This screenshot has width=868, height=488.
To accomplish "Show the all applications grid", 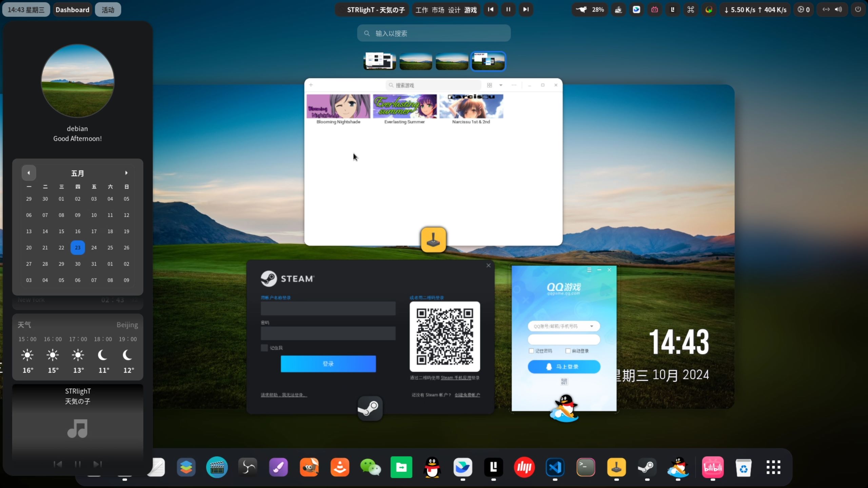I will coord(773,467).
